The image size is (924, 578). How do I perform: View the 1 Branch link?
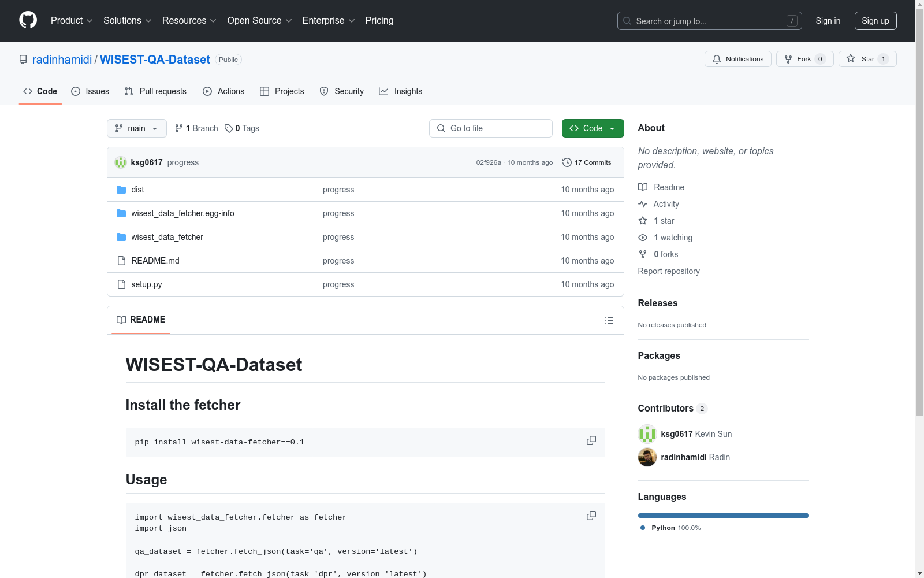[x=196, y=128]
